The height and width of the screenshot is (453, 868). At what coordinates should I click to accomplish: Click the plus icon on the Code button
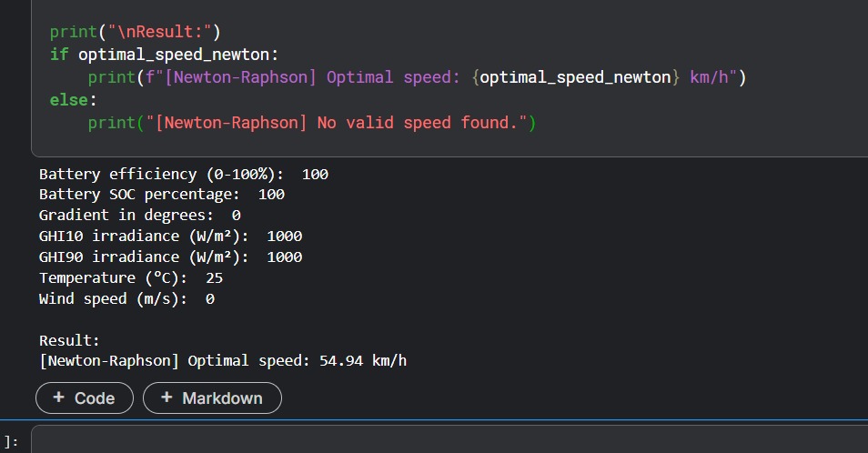[59, 398]
